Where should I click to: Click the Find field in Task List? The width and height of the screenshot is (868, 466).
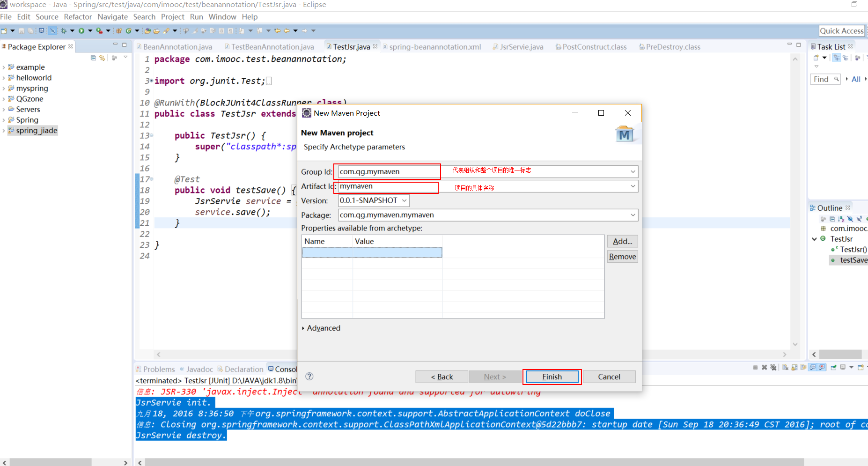(825, 79)
